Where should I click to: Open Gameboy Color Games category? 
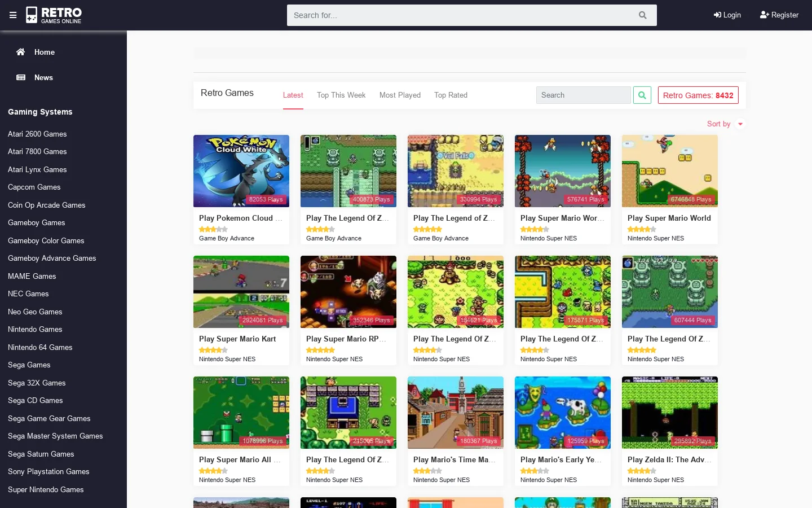tap(46, 240)
